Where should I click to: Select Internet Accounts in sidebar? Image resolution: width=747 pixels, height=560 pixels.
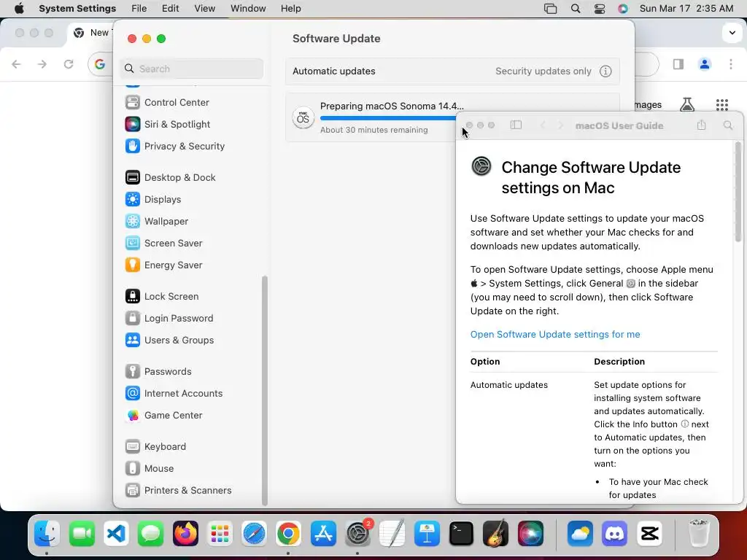(174, 394)
